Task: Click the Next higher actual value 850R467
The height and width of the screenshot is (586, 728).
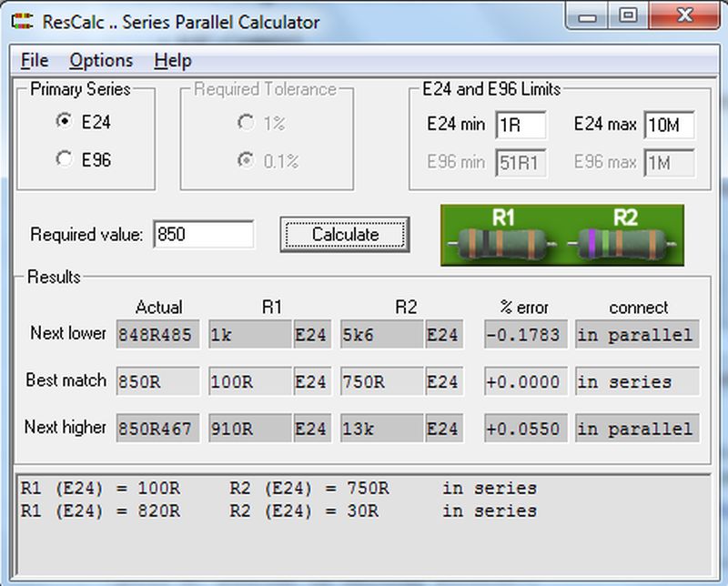Action: [157, 428]
